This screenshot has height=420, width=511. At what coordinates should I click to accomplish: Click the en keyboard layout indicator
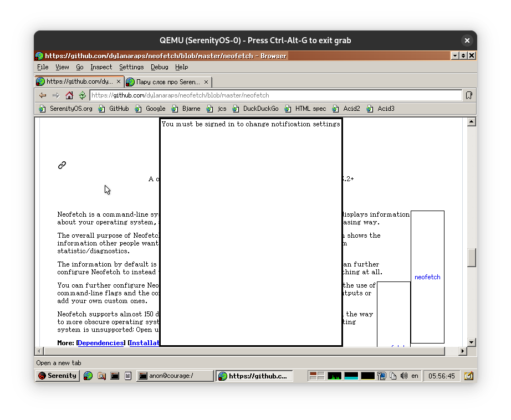pos(415,376)
